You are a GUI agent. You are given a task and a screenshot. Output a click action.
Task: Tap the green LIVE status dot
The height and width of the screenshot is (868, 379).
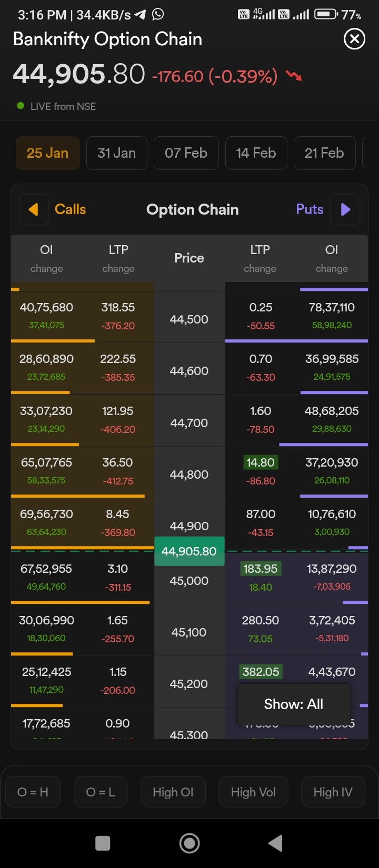point(21,106)
